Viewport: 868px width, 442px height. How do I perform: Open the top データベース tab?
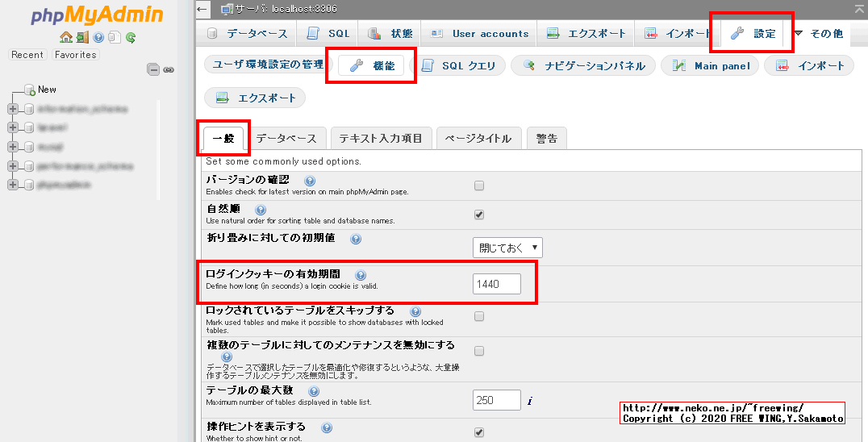click(248, 34)
